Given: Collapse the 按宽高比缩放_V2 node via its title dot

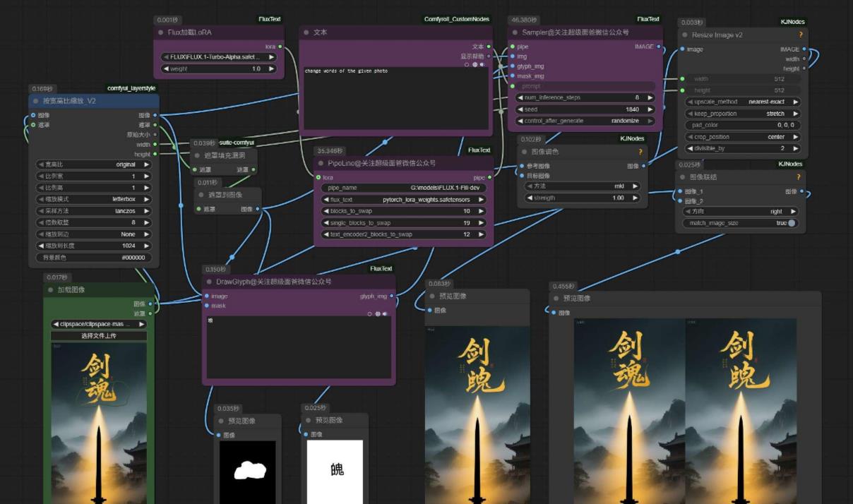Looking at the screenshot, I should pos(36,101).
